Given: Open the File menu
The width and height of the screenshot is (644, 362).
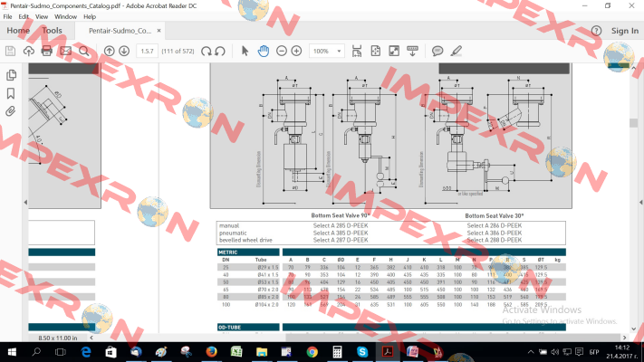Looking at the screenshot, I should tap(7, 17).
